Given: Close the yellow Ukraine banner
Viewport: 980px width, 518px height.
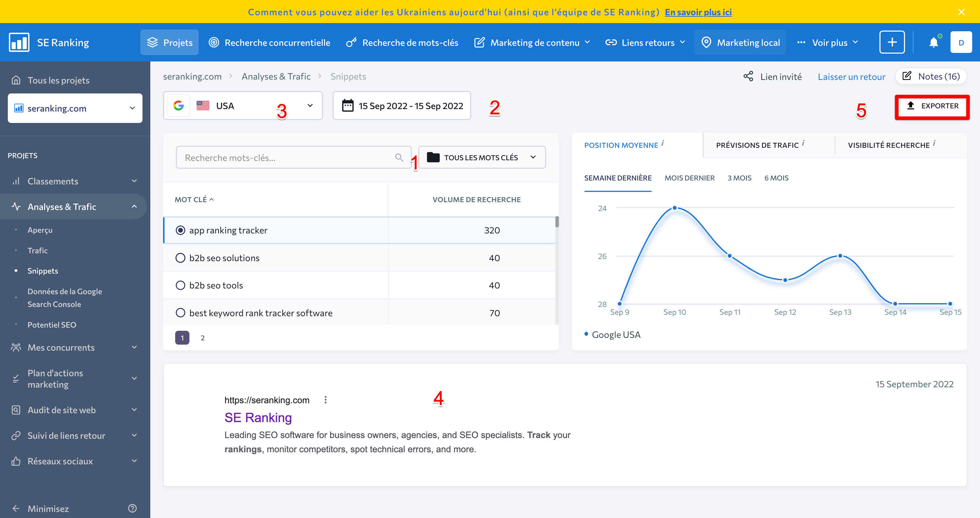Looking at the screenshot, I should [x=962, y=12].
